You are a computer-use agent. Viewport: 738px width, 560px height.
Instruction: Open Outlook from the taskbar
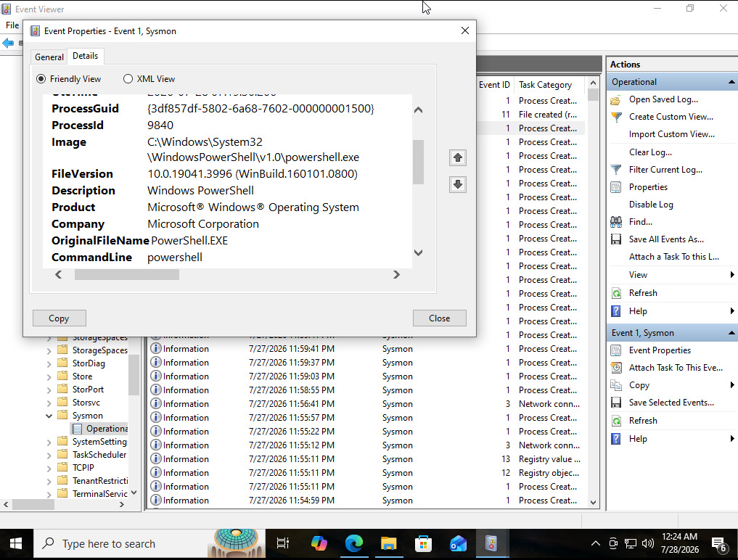point(458,544)
